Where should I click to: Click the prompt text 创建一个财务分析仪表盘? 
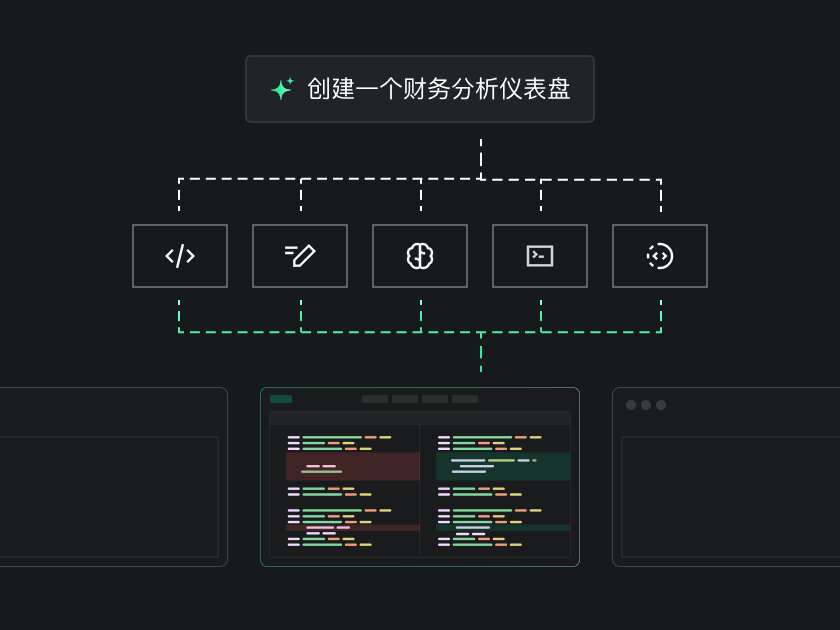(438, 89)
